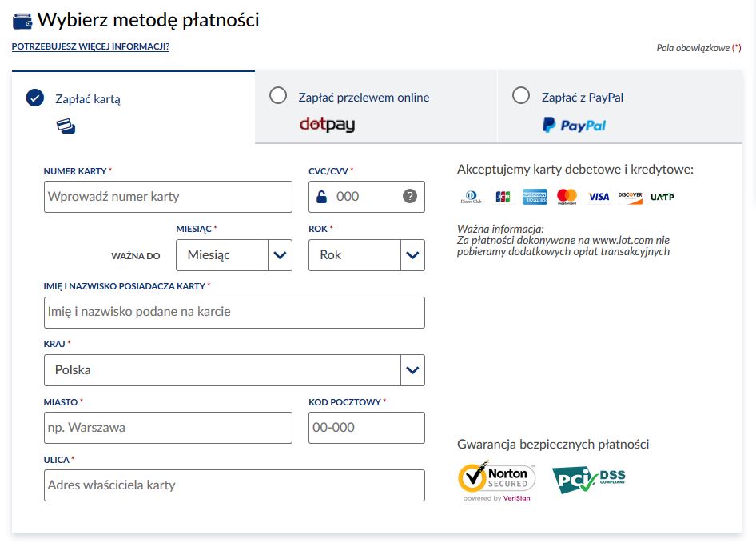Click the Mastercard logo
The image size is (756, 559).
pos(567,196)
